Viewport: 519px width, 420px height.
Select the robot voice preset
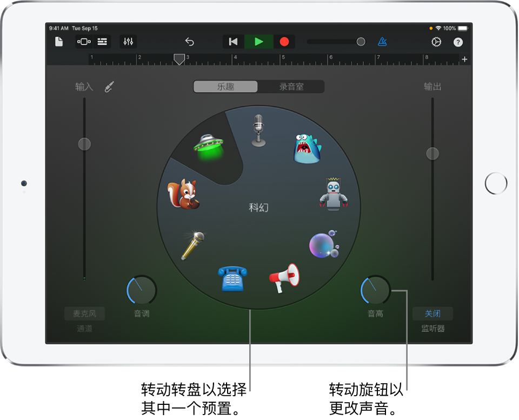334,194
